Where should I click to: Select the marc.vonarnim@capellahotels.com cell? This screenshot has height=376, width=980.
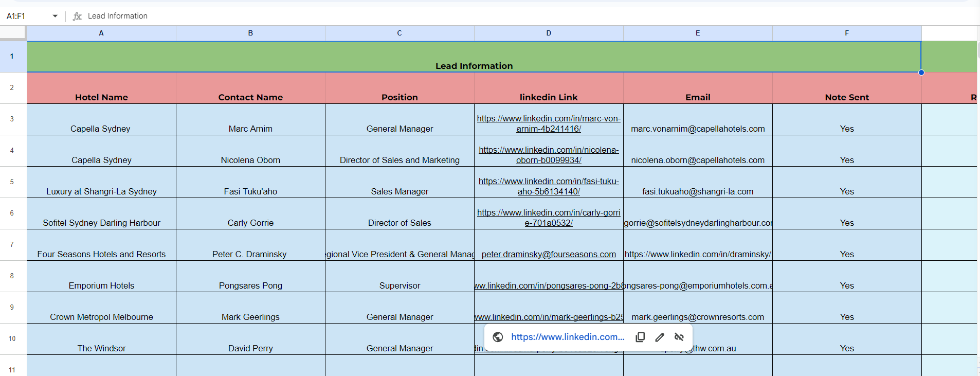[x=698, y=119]
